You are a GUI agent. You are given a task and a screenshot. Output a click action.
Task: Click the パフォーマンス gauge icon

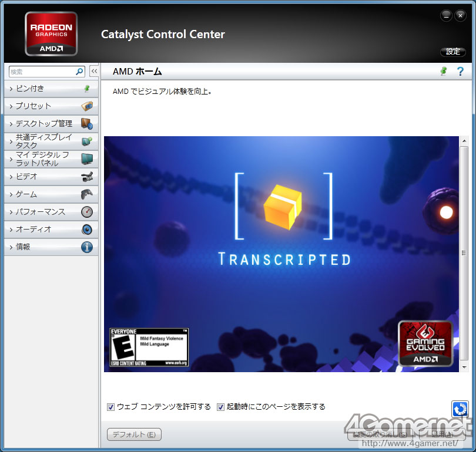(87, 211)
